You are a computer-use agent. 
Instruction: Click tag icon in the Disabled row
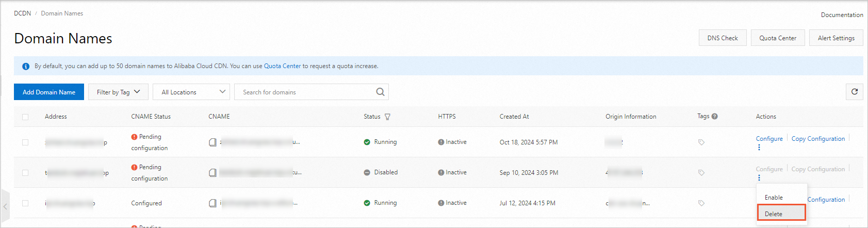tap(701, 173)
